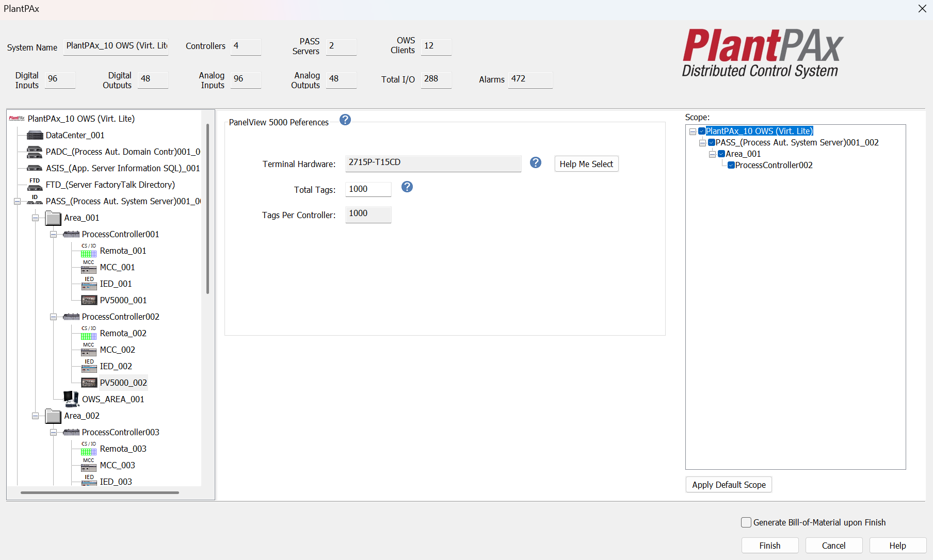The width and height of the screenshot is (933, 560).
Task: Click the System Name field
Action: coord(116,46)
